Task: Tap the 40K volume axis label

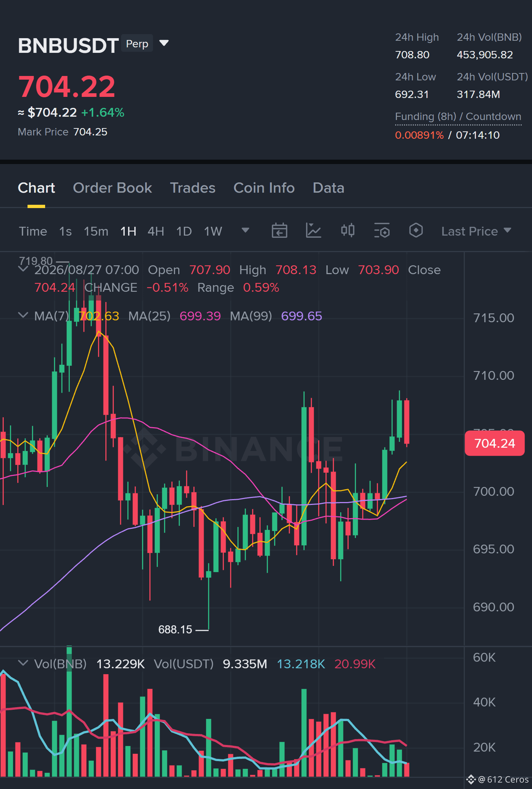Action: pos(484,702)
